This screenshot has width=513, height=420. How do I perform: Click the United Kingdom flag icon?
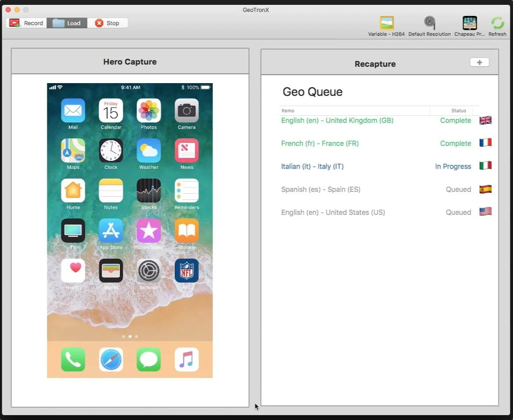tap(486, 120)
